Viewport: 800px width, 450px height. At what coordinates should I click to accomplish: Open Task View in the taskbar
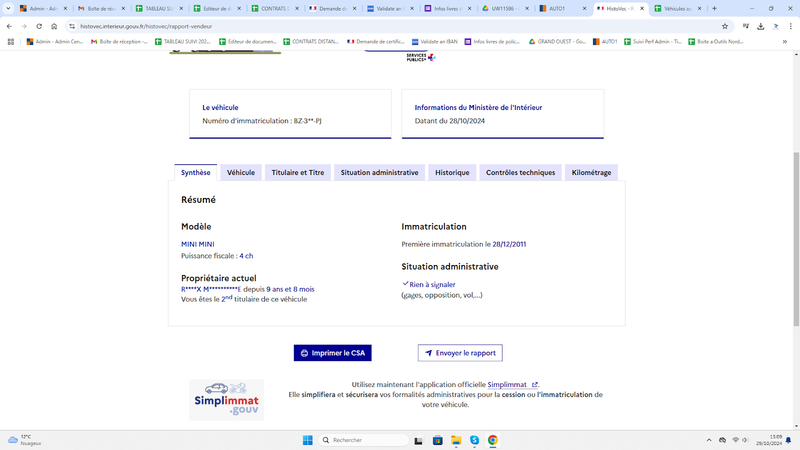click(418, 440)
